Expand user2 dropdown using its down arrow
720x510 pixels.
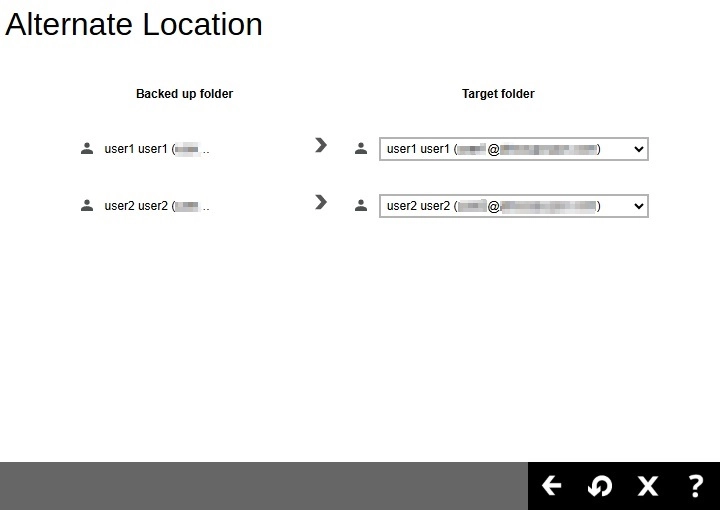coord(639,206)
